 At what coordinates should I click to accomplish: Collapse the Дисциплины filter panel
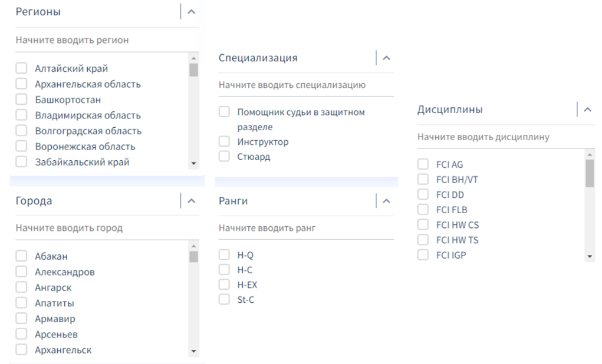point(587,110)
